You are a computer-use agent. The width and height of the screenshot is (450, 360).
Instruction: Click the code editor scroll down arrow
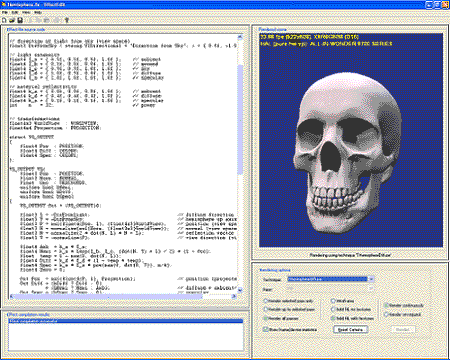[x=240, y=290]
